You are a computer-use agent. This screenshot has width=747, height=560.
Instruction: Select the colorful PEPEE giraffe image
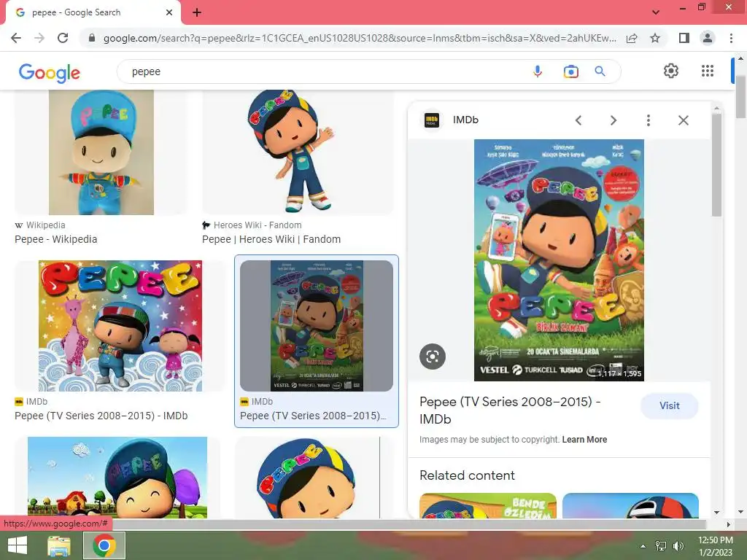tap(120, 326)
